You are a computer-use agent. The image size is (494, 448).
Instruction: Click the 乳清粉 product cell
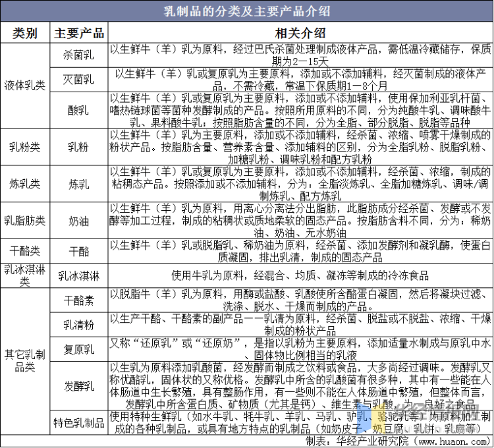click(x=79, y=325)
